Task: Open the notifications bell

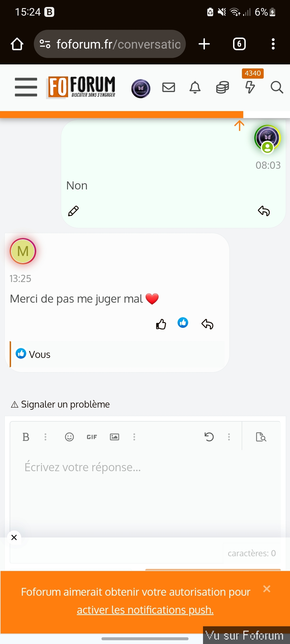Action: (195, 87)
